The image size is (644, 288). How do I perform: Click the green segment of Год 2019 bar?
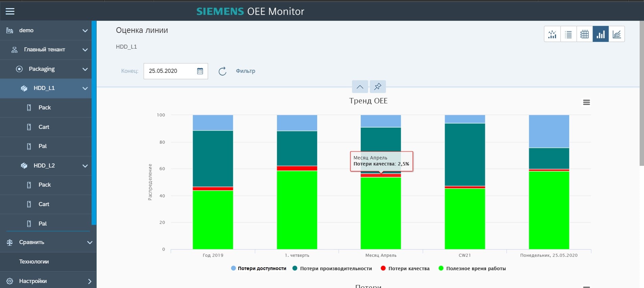click(213, 220)
